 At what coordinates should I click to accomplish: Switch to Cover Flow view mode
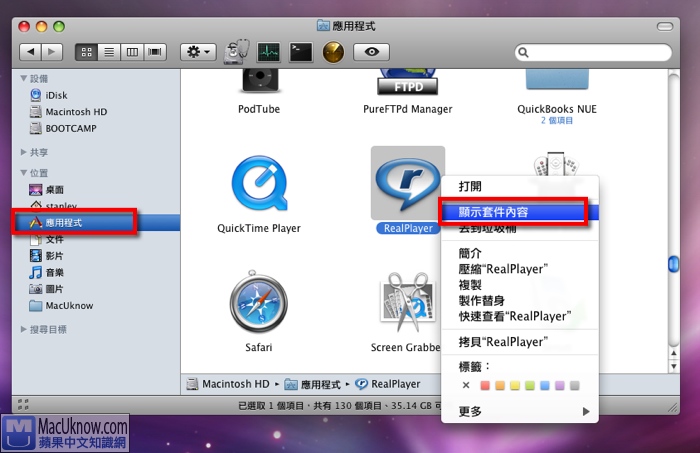(x=155, y=52)
